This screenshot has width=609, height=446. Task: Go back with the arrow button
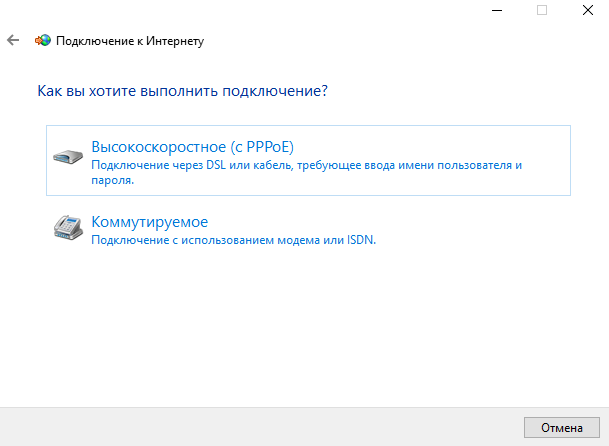pos(13,40)
